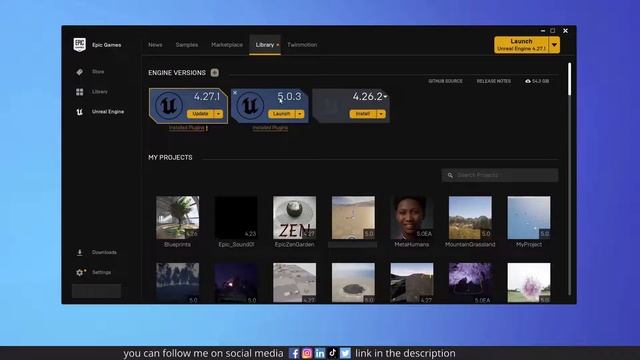Click the Epic Games logo icon
Viewport: 640px width, 360px height.
(x=80, y=44)
